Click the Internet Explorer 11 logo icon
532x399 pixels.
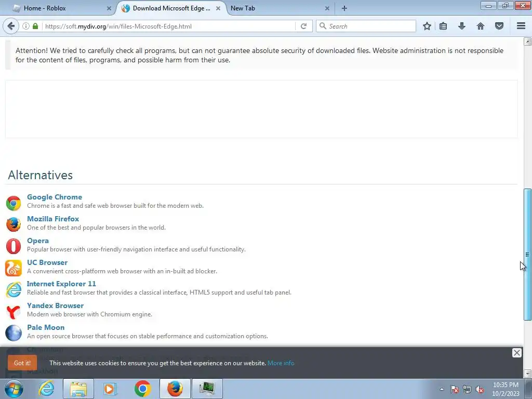click(x=14, y=289)
